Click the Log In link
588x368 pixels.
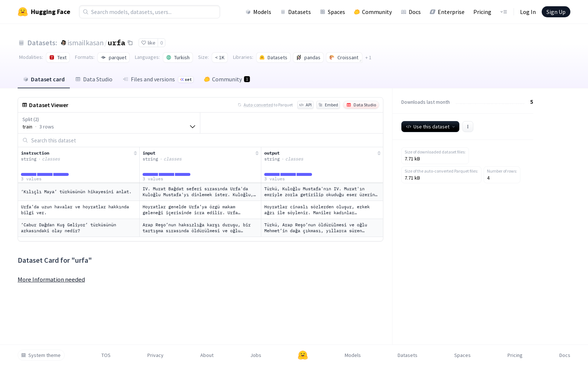528,12
